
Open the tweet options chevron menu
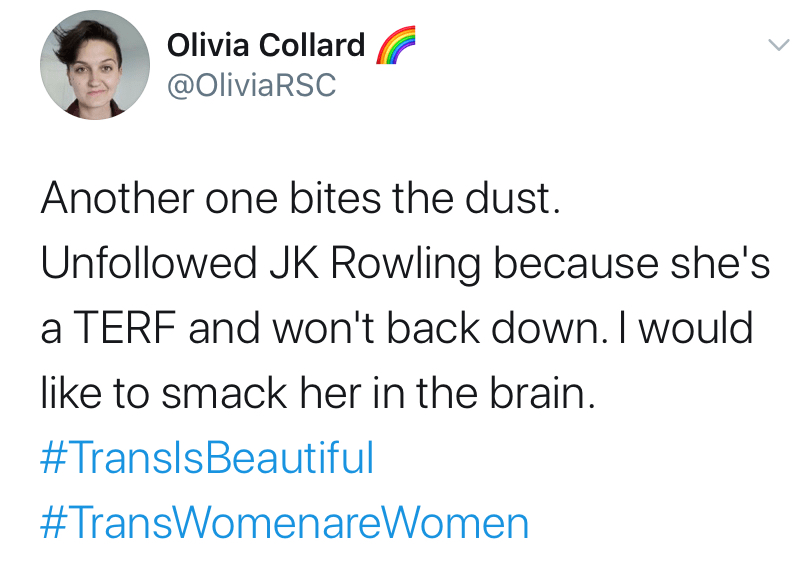tap(778, 46)
